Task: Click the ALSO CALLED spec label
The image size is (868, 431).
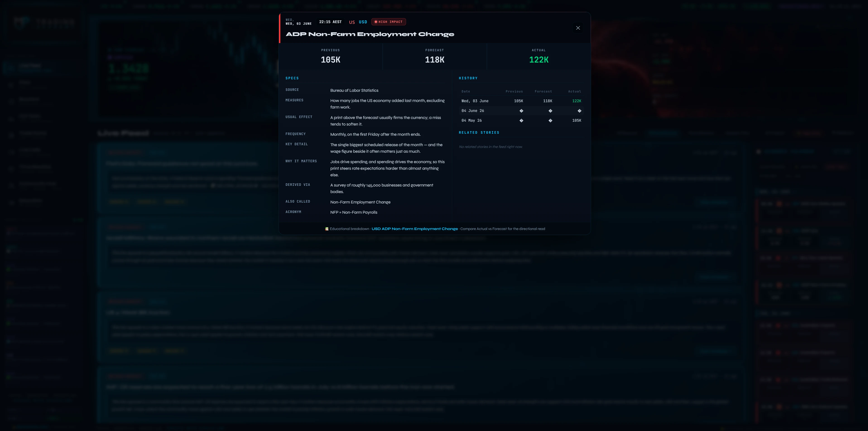Action: pos(298,201)
